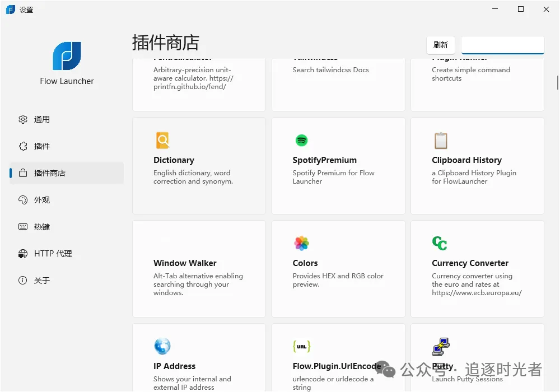Click the plugin list vertical scrollbar

pyautogui.click(x=557, y=82)
